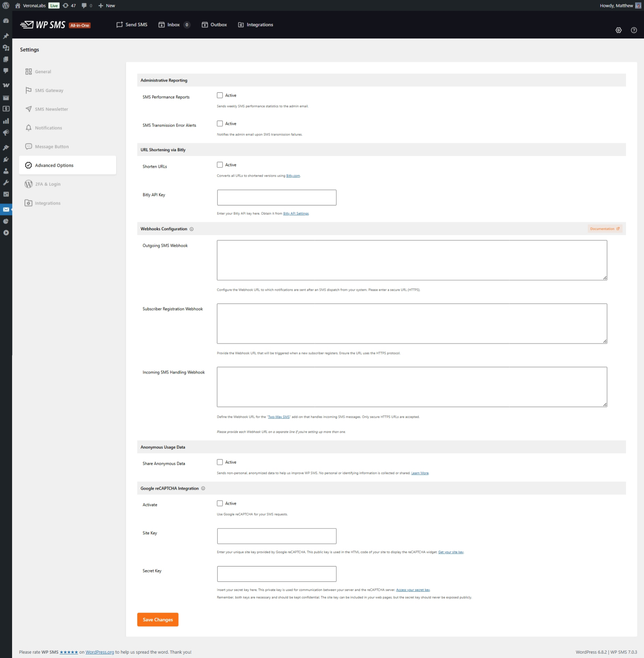This screenshot has height=658, width=644.
Task: Click the settings gear icon in header
Action: tap(618, 30)
